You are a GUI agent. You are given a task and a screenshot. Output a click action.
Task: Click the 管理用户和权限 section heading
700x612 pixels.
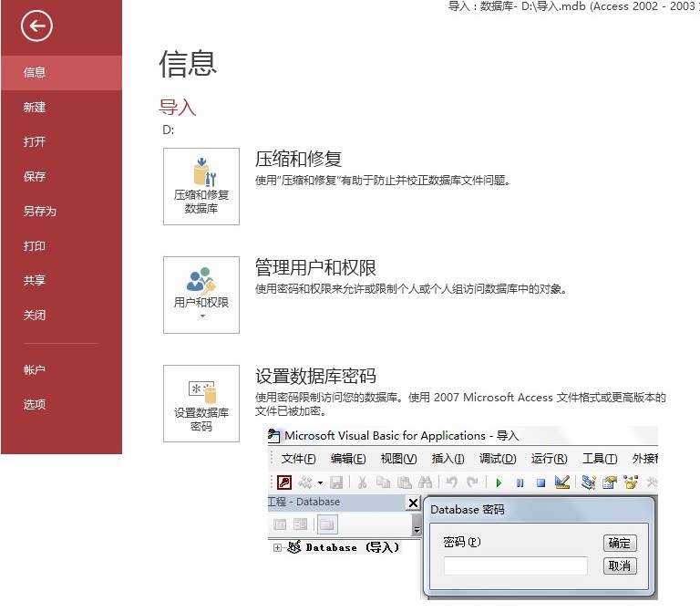point(315,267)
